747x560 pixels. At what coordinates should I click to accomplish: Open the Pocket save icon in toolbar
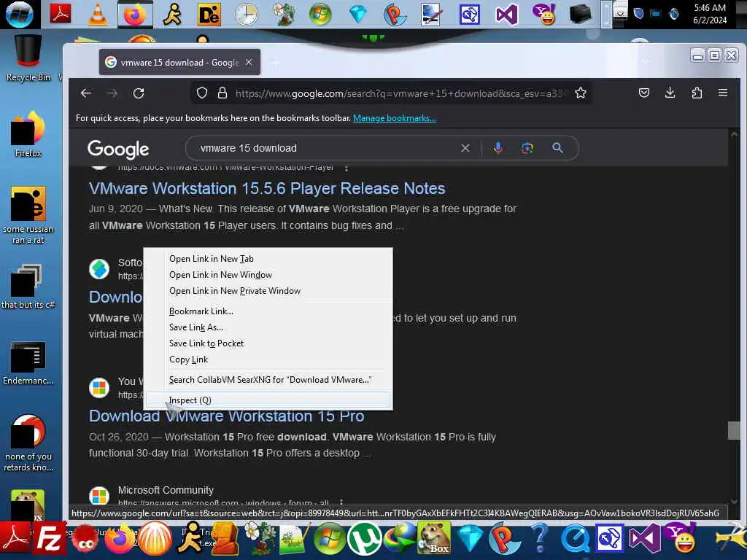coord(643,93)
